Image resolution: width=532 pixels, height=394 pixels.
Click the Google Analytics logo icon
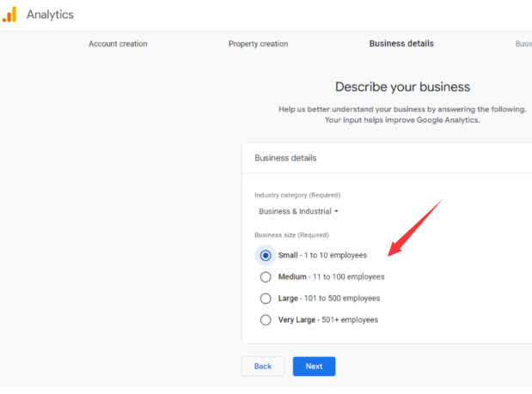pyautogui.click(x=9, y=15)
